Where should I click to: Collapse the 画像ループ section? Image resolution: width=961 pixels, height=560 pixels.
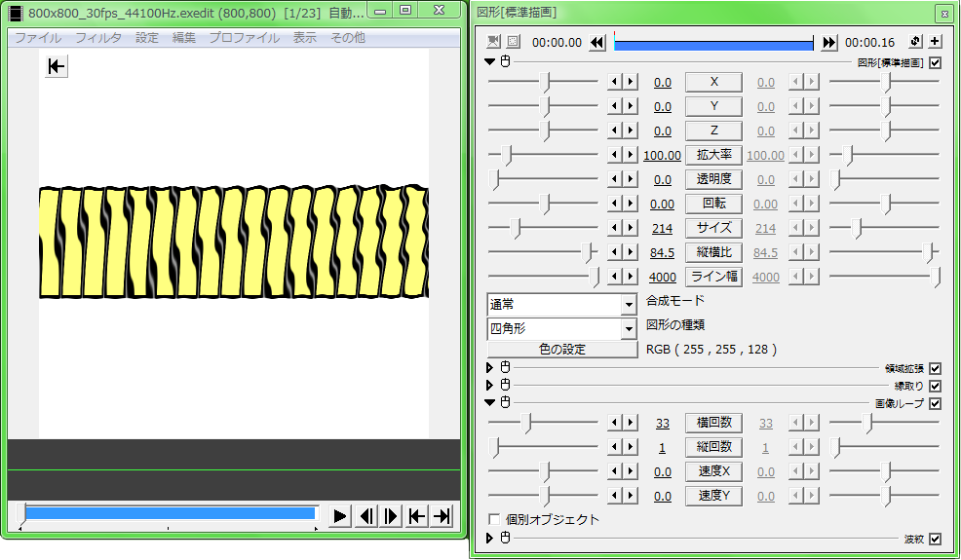(x=489, y=402)
